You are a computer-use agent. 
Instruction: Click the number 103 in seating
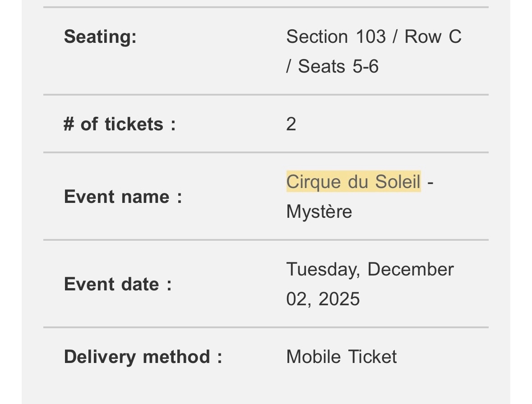click(x=370, y=37)
